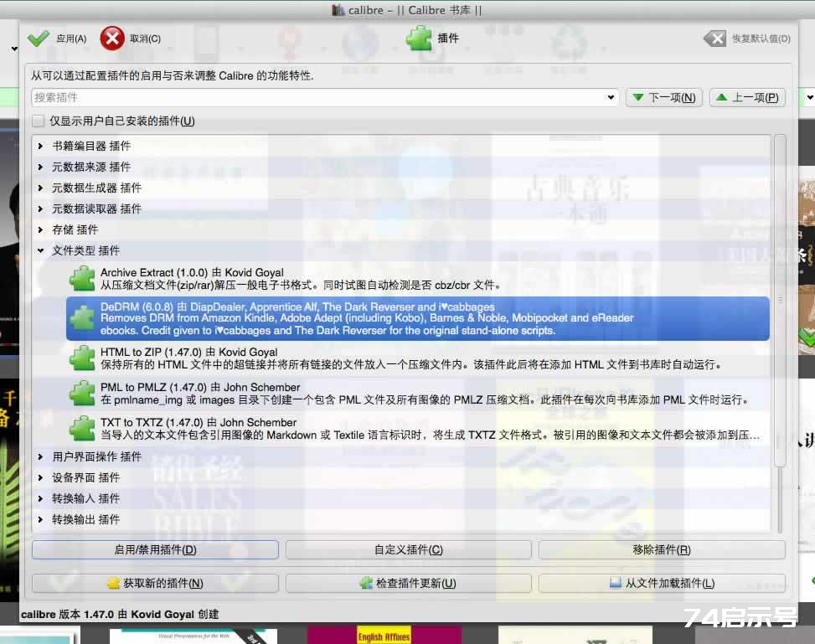
Task: Click the green checkmark Apply icon
Action: (38, 39)
